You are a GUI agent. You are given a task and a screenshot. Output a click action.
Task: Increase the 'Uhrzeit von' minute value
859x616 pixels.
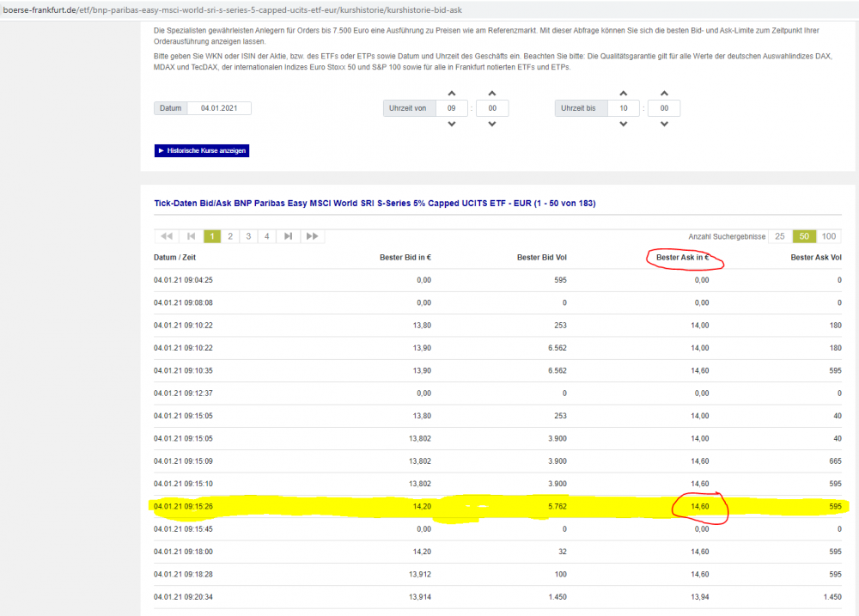click(x=492, y=93)
